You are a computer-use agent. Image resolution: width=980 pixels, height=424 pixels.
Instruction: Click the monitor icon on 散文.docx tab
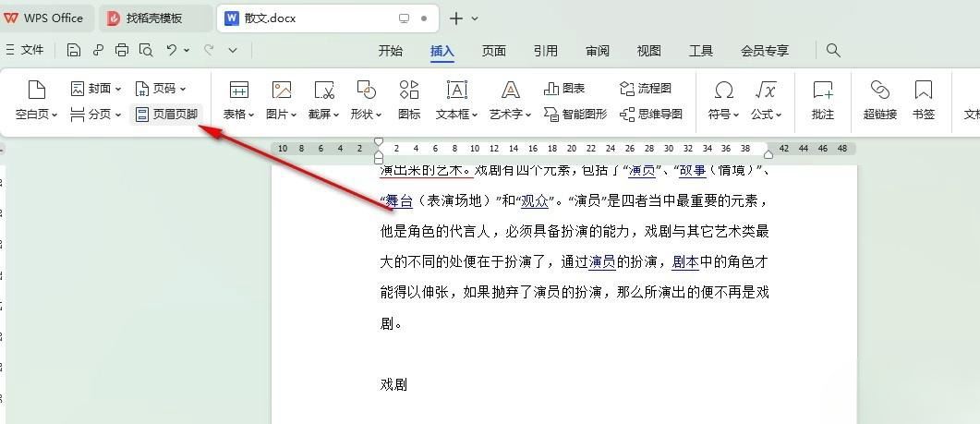[405, 18]
